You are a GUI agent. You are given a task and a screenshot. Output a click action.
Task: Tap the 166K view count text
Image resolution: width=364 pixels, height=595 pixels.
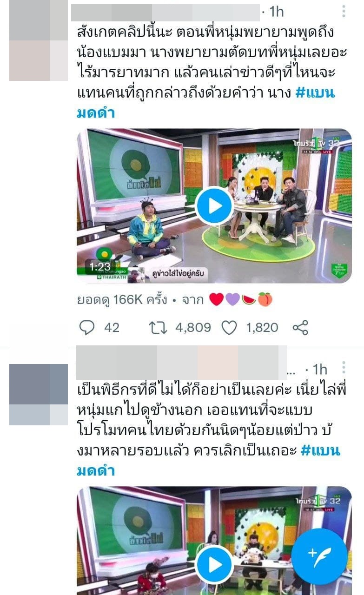click(122, 300)
